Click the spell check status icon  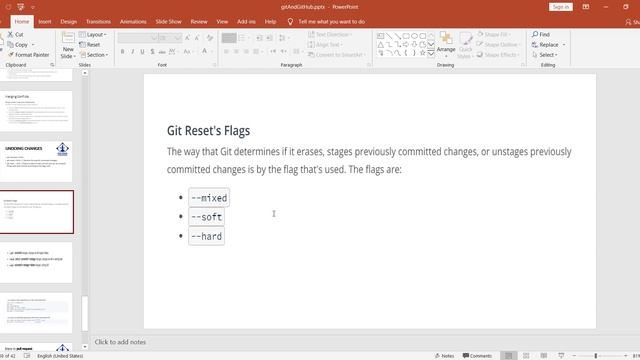27,356
